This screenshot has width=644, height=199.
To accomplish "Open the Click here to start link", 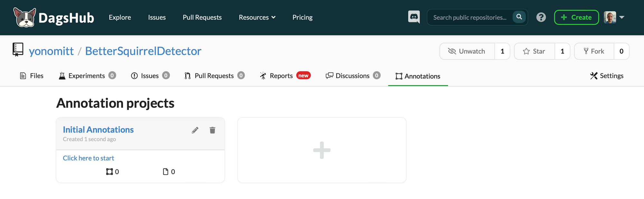I will 89,158.
